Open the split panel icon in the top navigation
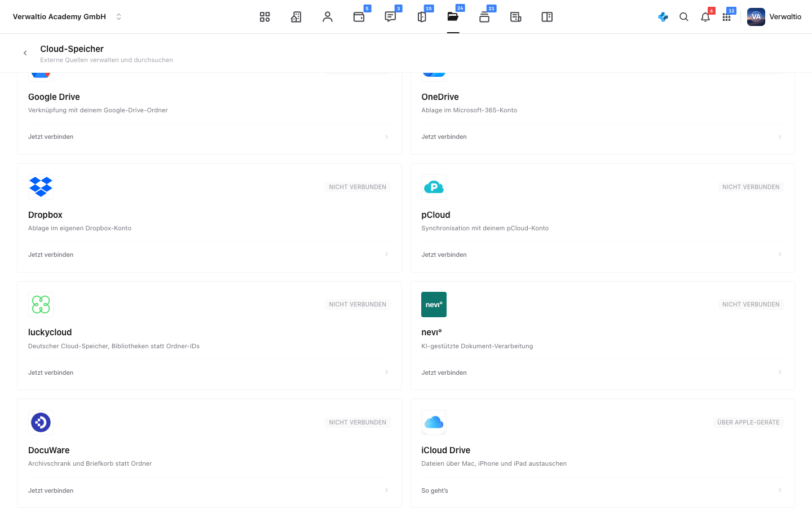Screen dimensions: 812x508 coord(547,17)
